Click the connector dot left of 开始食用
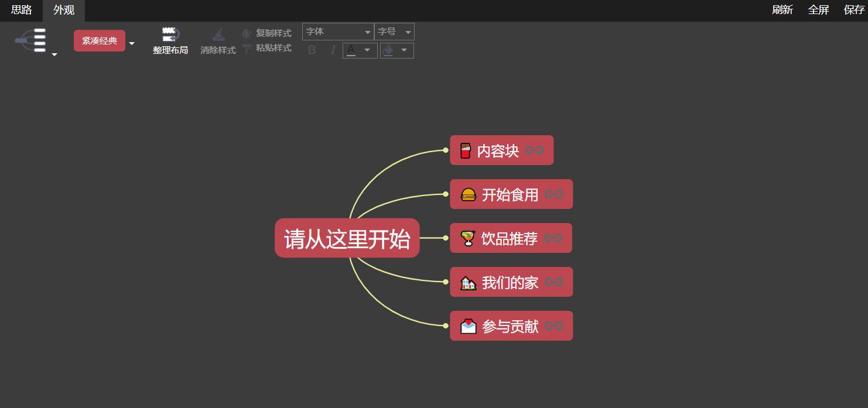Viewport: 868px width, 408px height. tap(446, 194)
